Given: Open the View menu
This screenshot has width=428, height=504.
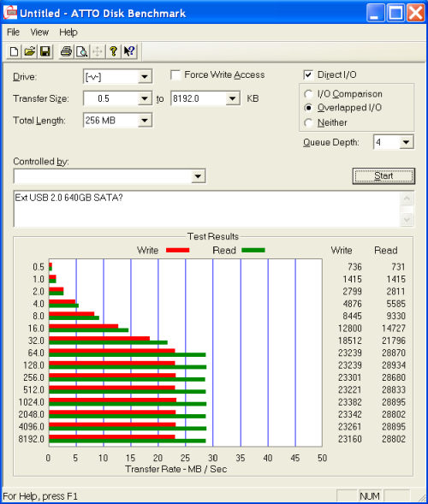Looking at the screenshot, I should pyautogui.click(x=39, y=33).
